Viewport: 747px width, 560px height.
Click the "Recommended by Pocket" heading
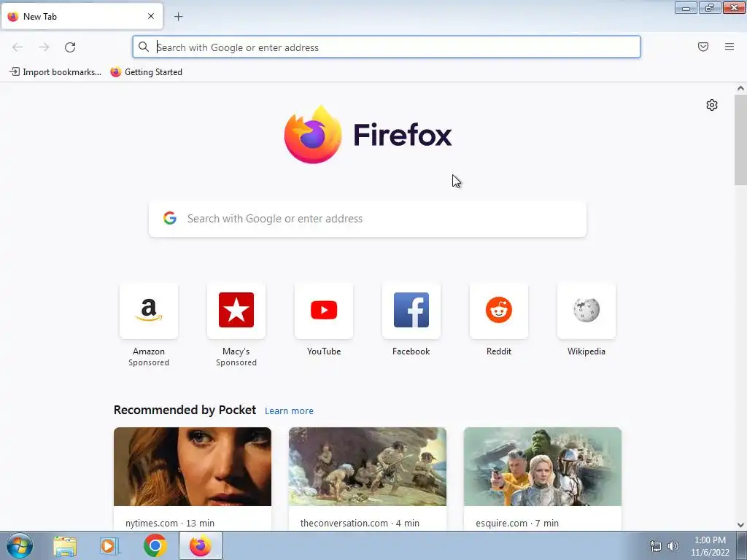(185, 410)
